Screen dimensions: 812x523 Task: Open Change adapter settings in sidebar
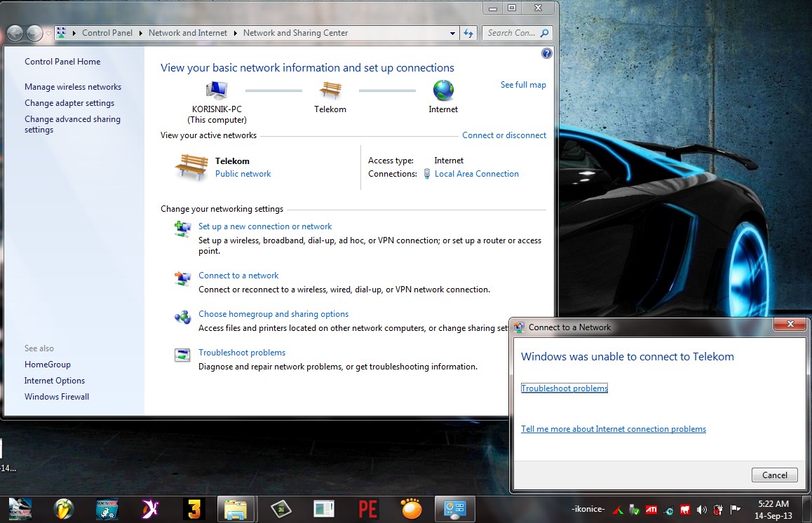click(69, 103)
